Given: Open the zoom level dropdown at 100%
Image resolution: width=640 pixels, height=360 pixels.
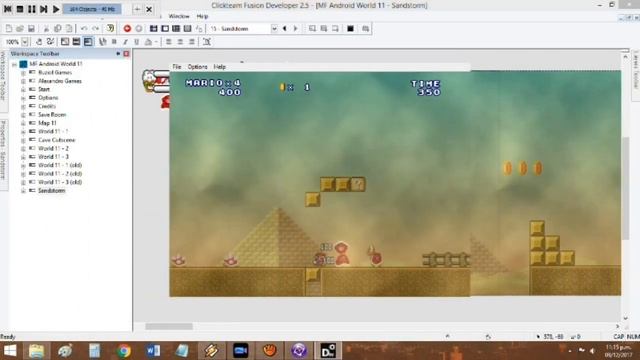Looking at the screenshot, I should click(25, 42).
